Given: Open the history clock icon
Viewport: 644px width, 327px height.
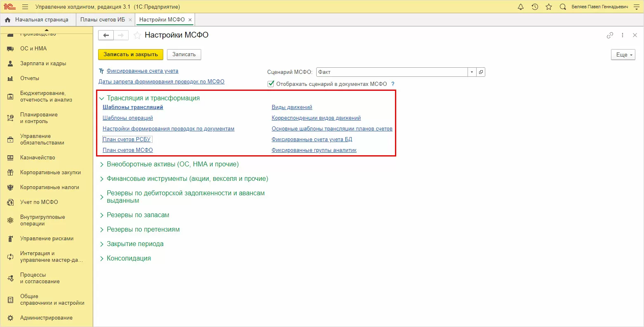Looking at the screenshot, I should tap(535, 7).
